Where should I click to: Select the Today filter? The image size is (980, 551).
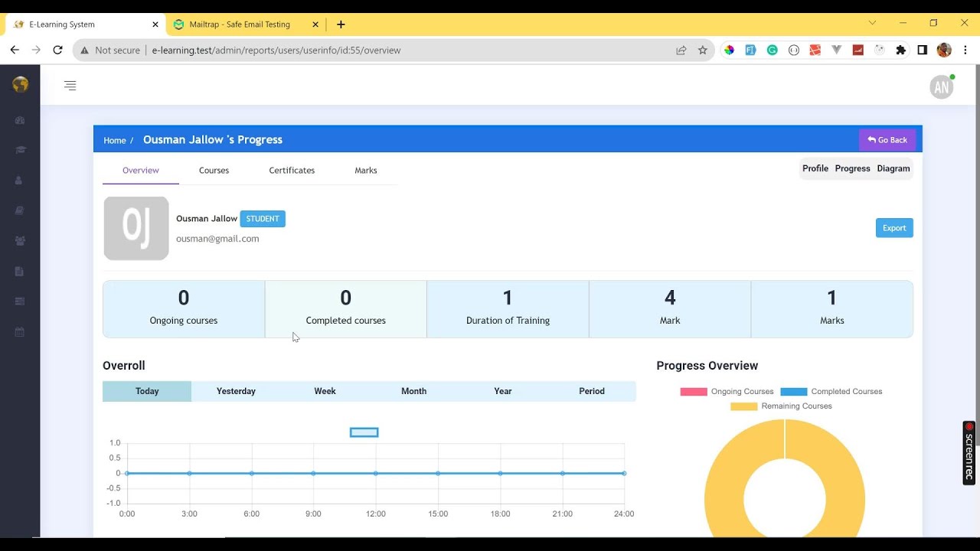pyautogui.click(x=147, y=391)
